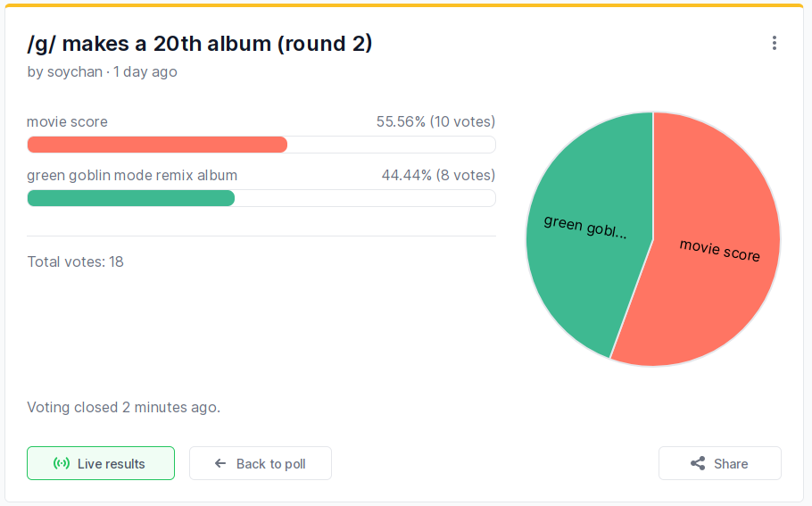Viewport: 812px width, 506px height.
Task: Select the 'green goblin mode remix album' label
Action: 132,175
